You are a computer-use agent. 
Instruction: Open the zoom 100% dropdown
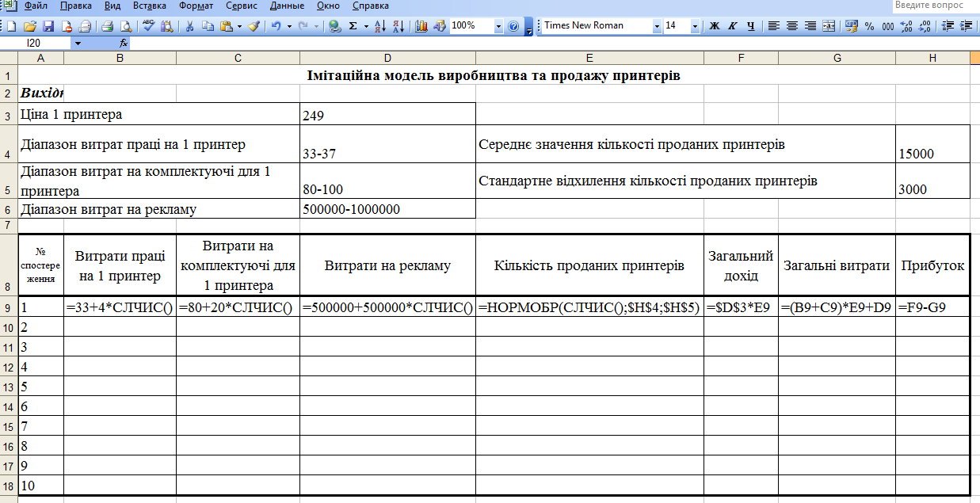point(498,25)
